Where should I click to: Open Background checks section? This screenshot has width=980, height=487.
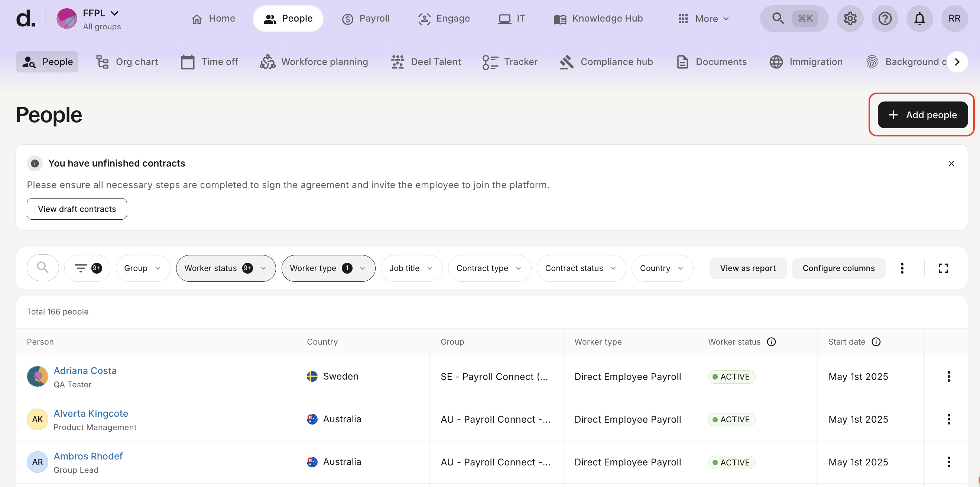906,62
